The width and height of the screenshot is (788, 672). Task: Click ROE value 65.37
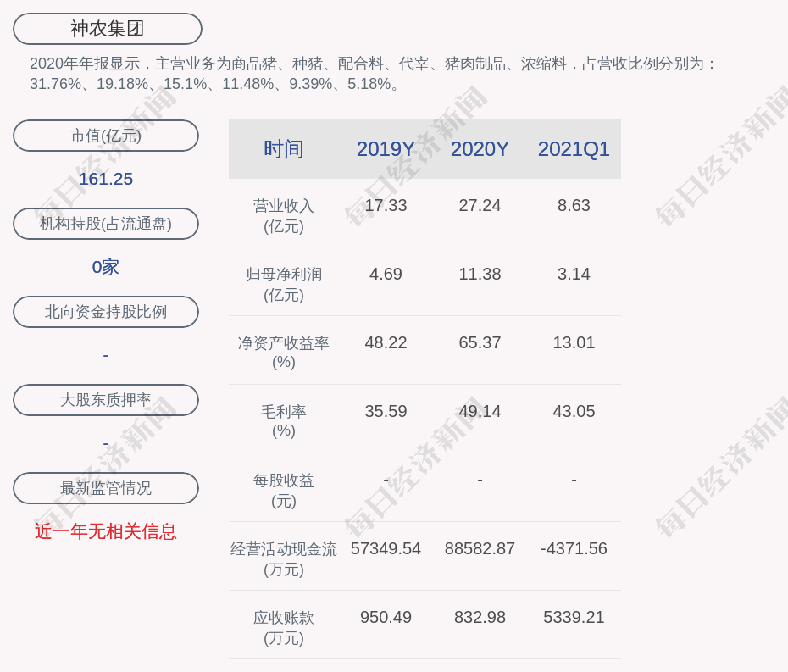pos(480,343)
